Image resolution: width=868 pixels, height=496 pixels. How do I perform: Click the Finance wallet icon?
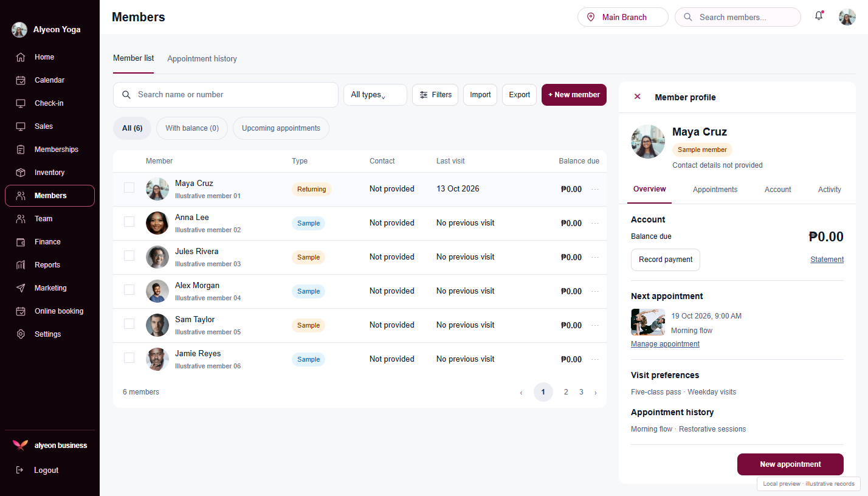pyautogui.click(x=21, y=242)
